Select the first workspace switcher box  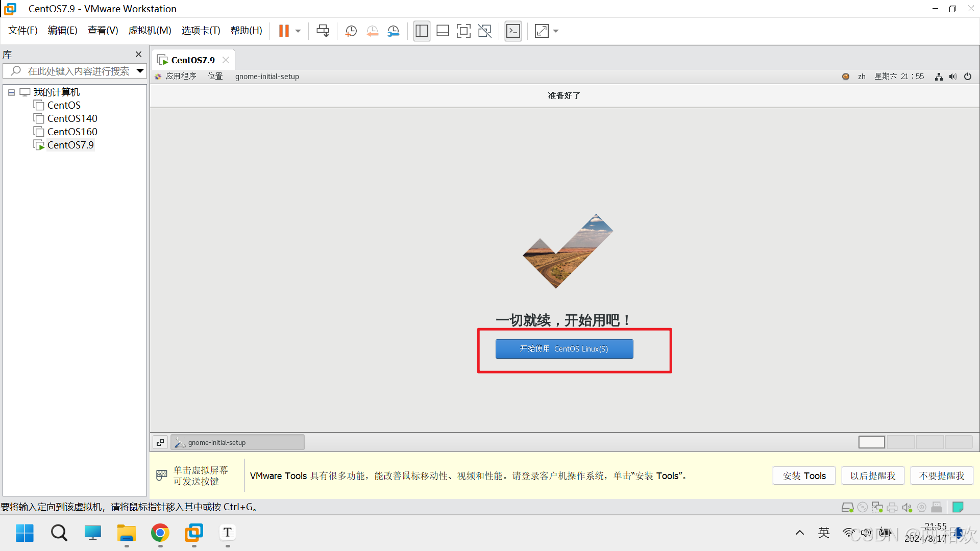(x=871, y=442)
